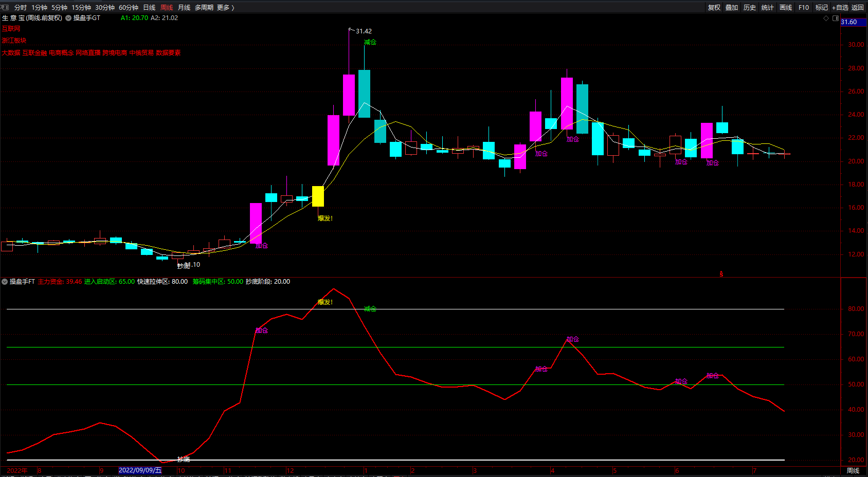
Task: Click the 进入启动区: 65.00 readout
Action: (x=110, y=282)
